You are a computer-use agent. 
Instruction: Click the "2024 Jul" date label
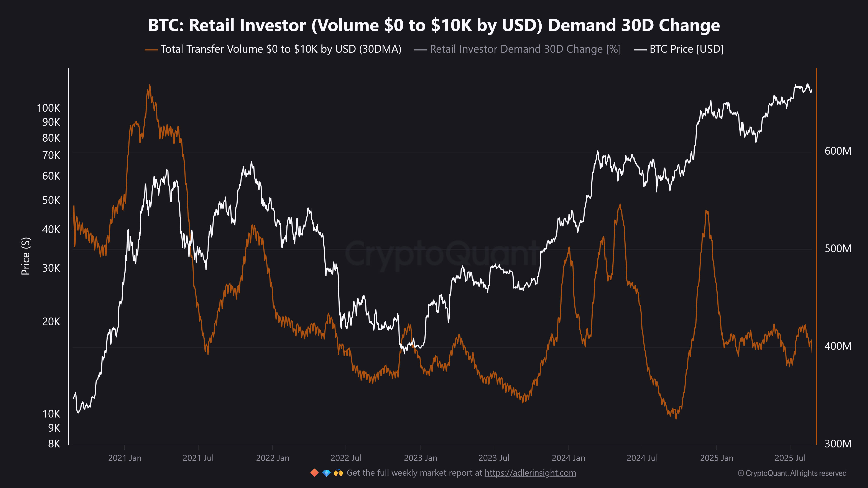[642, 458]
